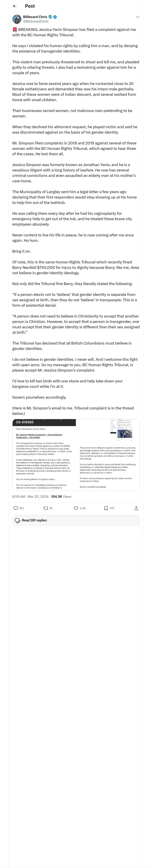Screen dimensions: 152x868
Task: Click Billboard Chris profile avatar
Action: [17, 19]
